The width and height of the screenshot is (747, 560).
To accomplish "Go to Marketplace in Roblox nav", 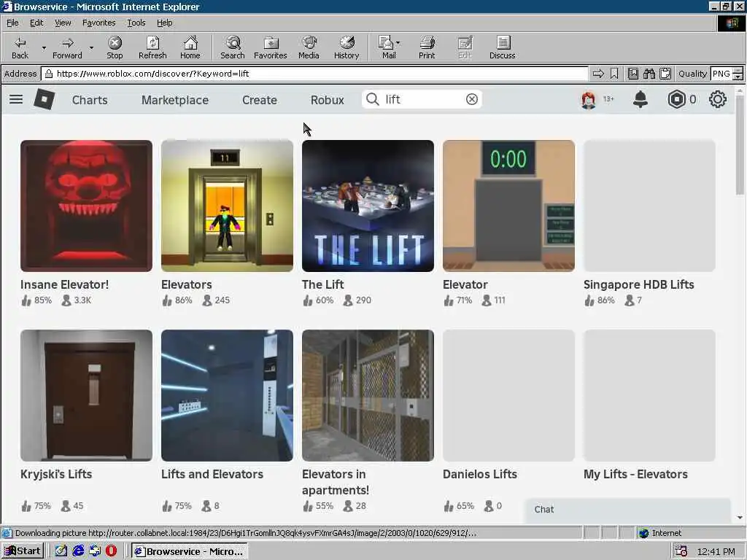I will pos(175,100).
